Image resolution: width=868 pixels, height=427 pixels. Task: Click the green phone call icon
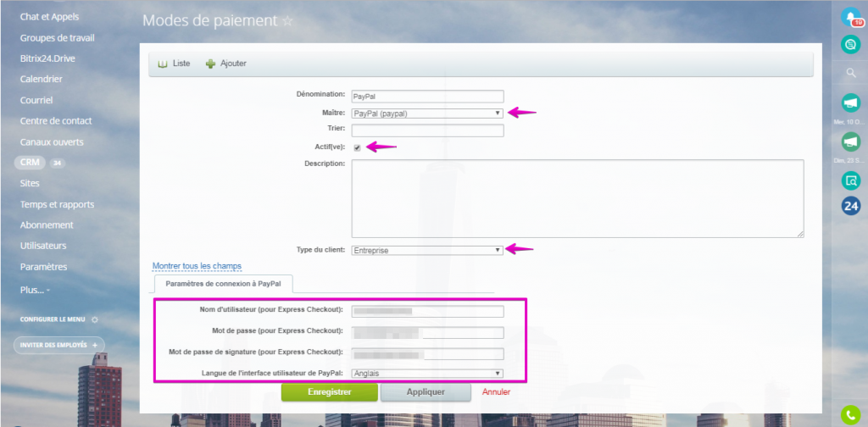click(x=851, y=415)
